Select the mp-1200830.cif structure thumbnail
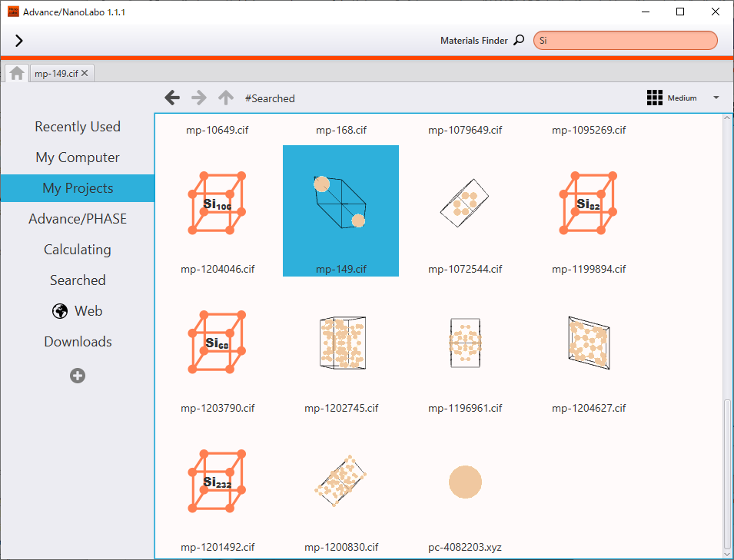The height and width of the screenshot is (560, 734). pyautogui.click(x=340, y=481)
